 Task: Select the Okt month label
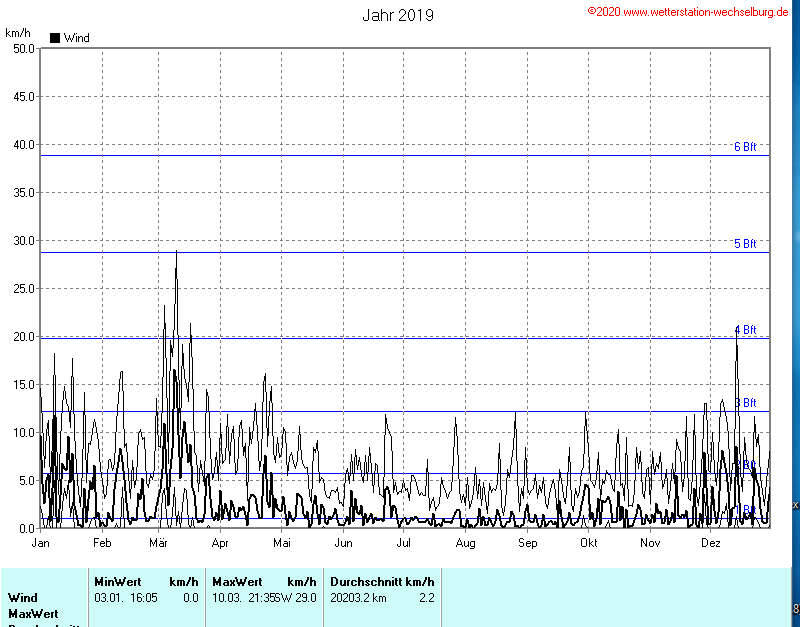tap(588, 543)
